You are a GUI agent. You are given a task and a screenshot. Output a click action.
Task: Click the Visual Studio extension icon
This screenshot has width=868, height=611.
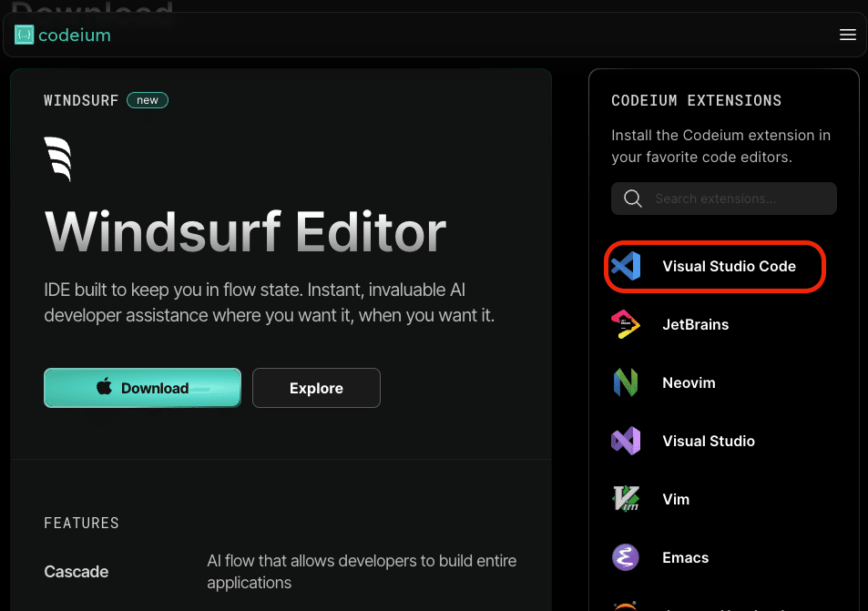tap(625, 441)
